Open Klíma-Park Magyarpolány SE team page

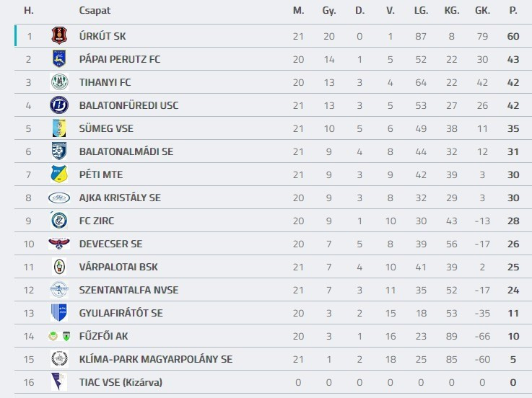coord(155,359)
